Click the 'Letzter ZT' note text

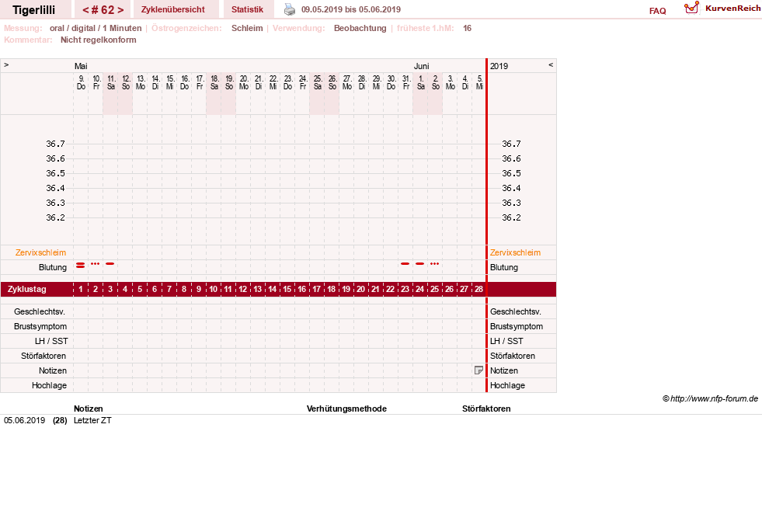click(92, 420)
